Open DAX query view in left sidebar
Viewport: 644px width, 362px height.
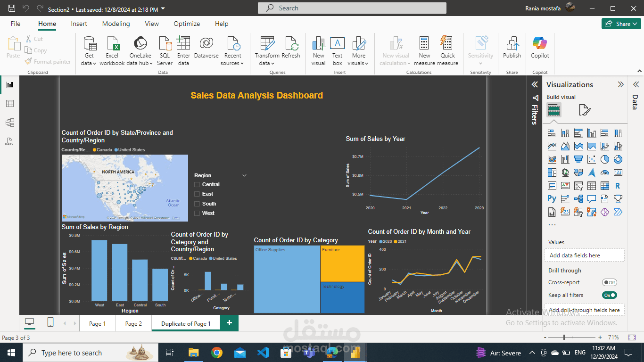[x=10, y=141]
